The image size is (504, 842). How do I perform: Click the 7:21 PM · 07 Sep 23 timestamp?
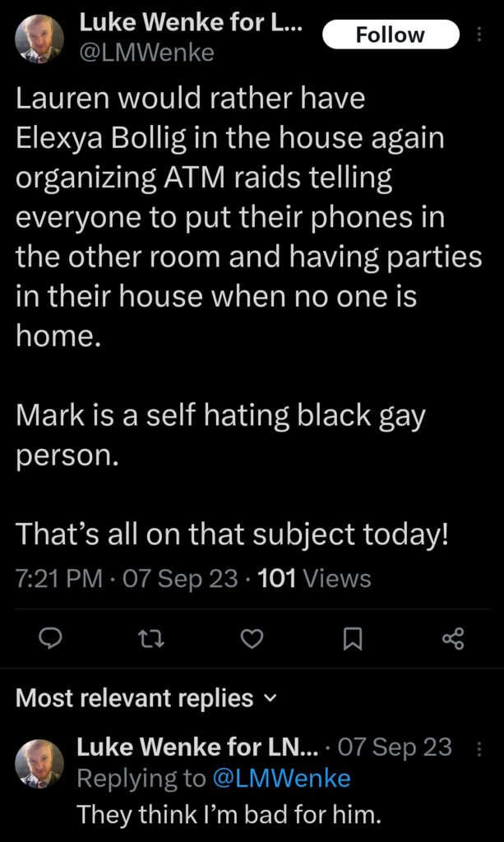(x=127, y=578)
